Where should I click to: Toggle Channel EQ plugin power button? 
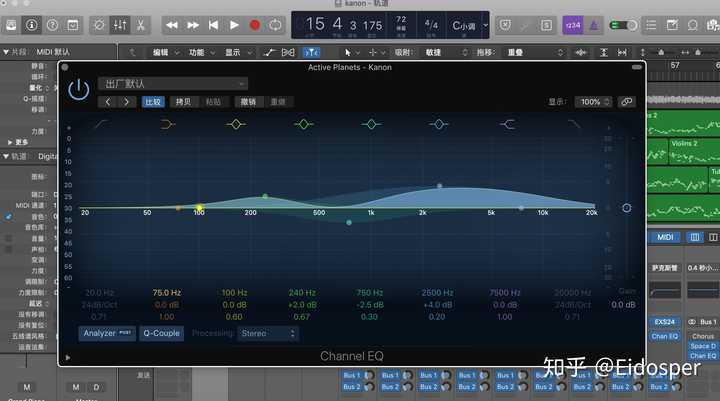[x=79, y=89]
